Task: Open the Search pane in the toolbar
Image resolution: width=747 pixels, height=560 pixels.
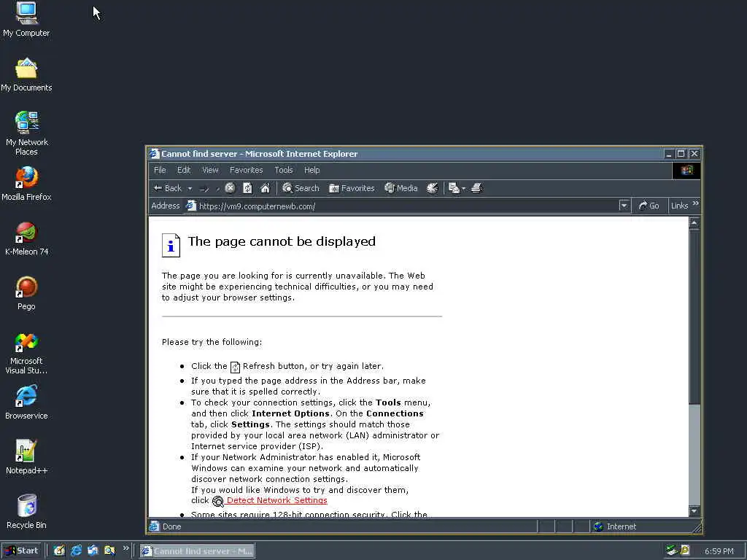Action: coord(301,188)
